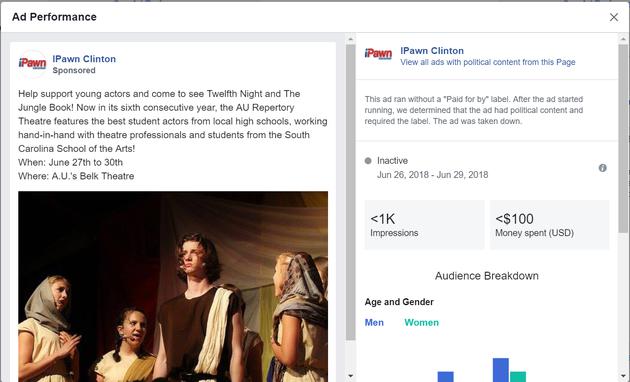Click the ad post scroll down arrow

(350, 376)
